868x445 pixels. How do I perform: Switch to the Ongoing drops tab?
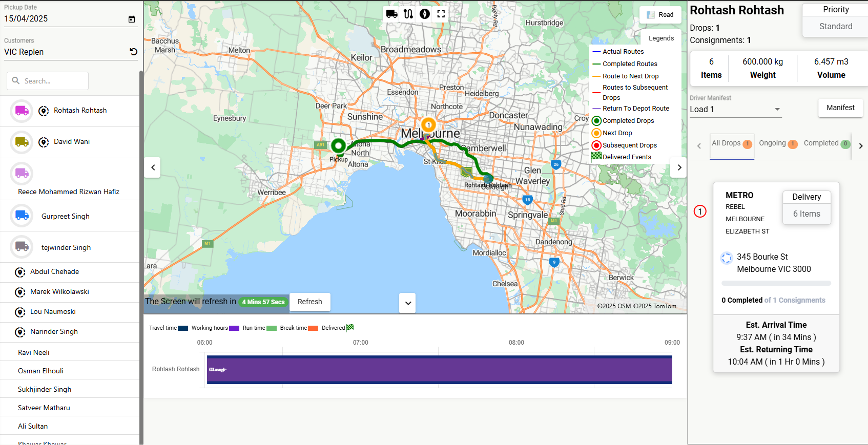click(x=777, y=143)
